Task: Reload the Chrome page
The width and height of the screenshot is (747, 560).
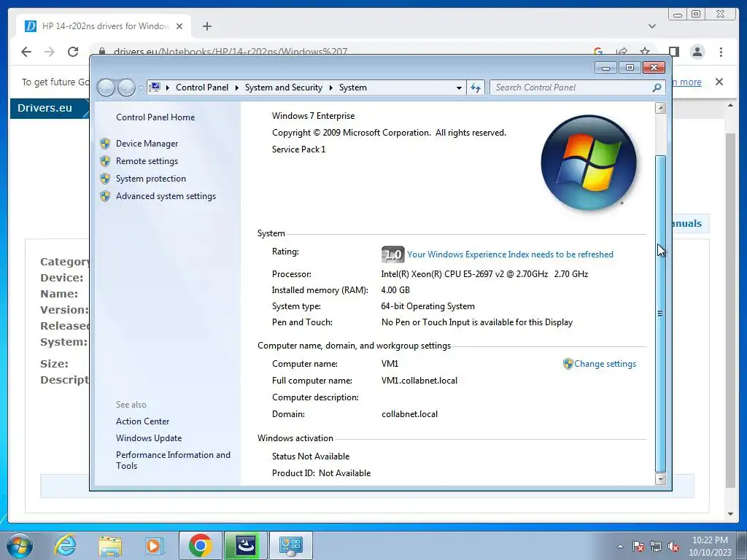Action: point(73,52)
